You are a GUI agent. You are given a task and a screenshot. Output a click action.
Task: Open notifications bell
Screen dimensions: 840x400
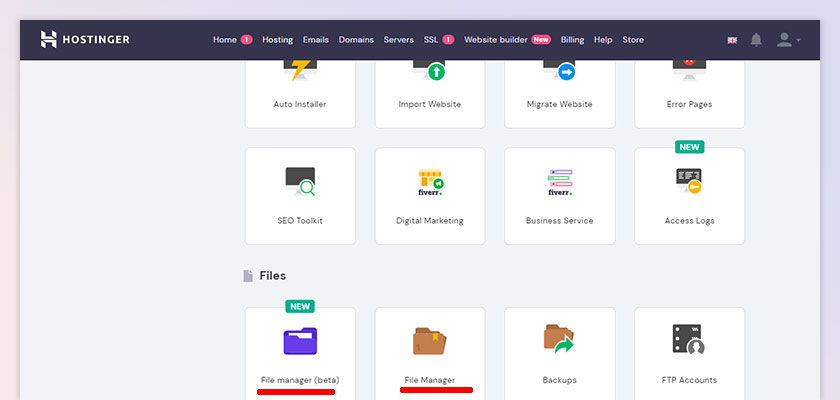756,40
